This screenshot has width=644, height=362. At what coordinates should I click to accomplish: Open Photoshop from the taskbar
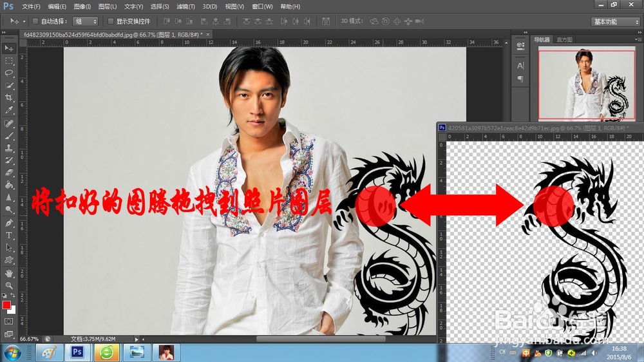pos(77,352)
